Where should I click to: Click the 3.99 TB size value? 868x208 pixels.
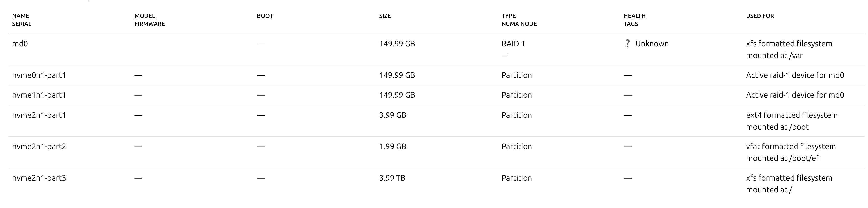[392, 178]
